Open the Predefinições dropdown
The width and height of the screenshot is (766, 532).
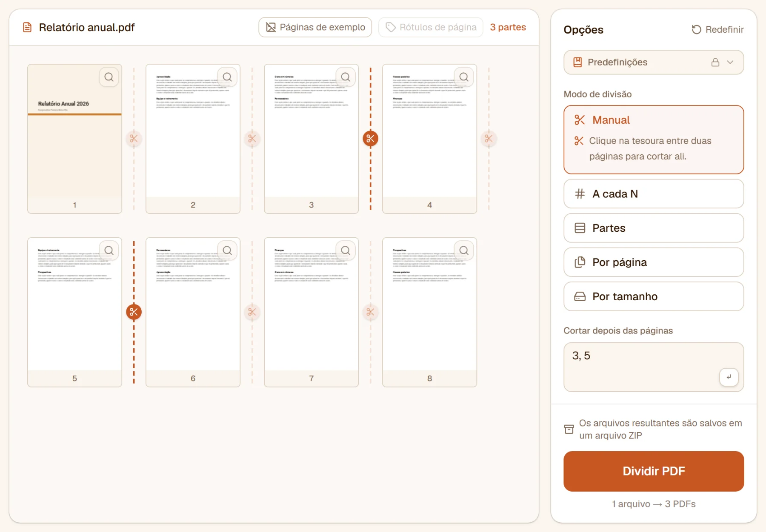pos(654,62)
